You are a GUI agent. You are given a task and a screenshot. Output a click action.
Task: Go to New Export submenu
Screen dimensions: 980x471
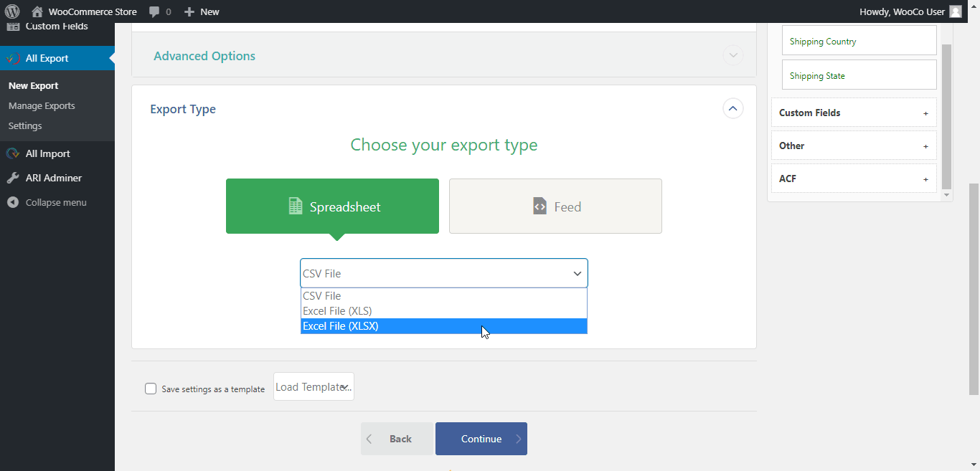pyautogui.click(x=34, y=85)
